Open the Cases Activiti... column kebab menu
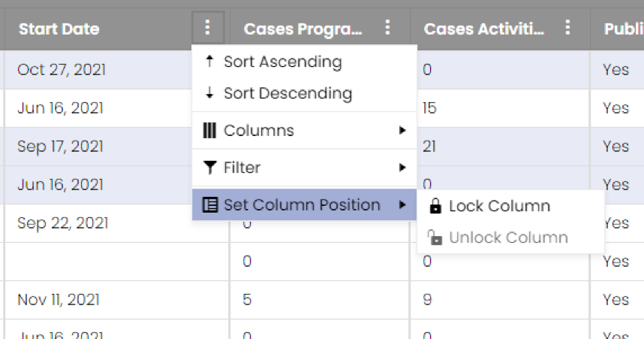This screenshot has width=644, height=339. [x=567, y=28]
